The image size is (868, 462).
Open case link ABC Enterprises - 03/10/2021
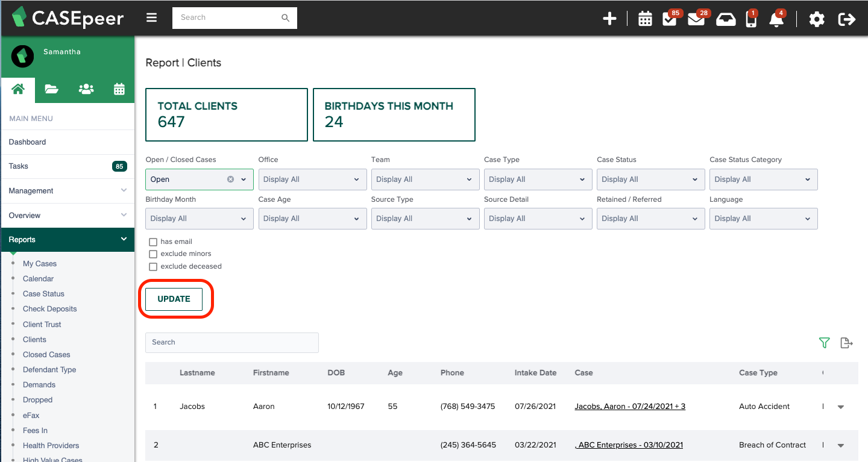click(x=629, y=445)
